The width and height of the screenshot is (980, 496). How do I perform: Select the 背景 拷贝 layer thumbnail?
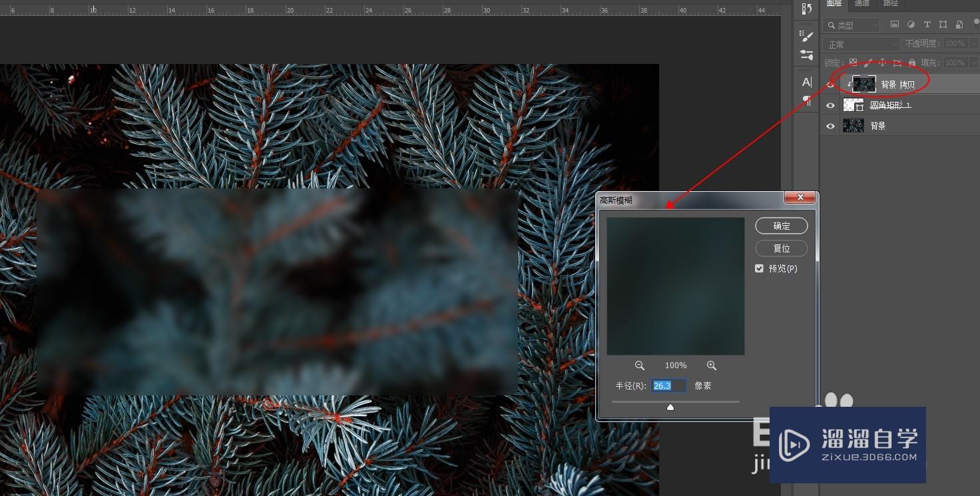tap(864, 84)
